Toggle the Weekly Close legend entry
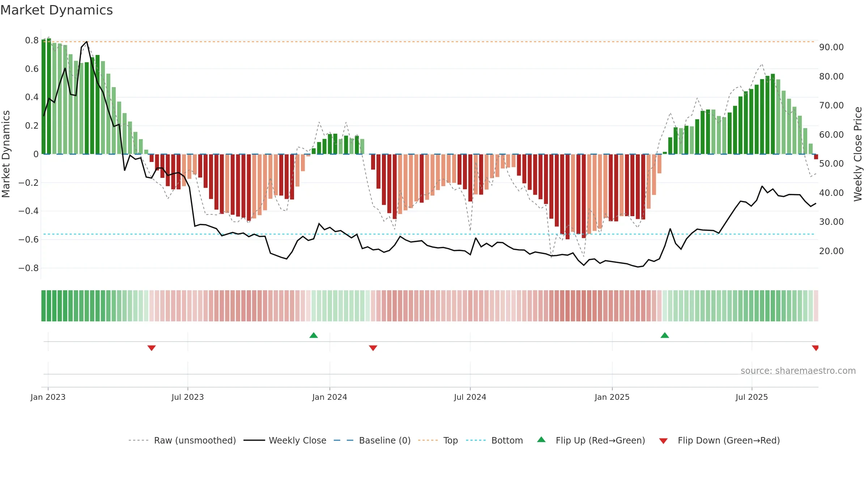The image size is (868, 488). pyautogui.click(x=285, y=440)
